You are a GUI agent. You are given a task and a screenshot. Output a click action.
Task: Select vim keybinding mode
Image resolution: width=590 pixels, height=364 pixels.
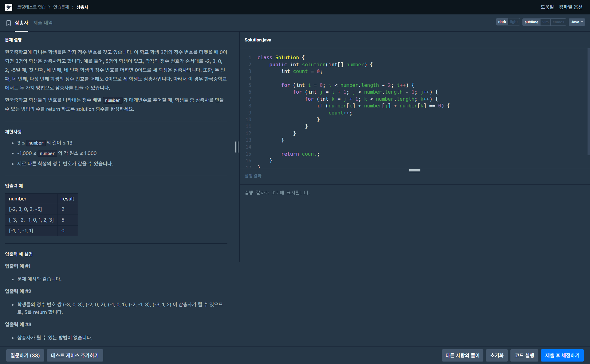(545, 22)
